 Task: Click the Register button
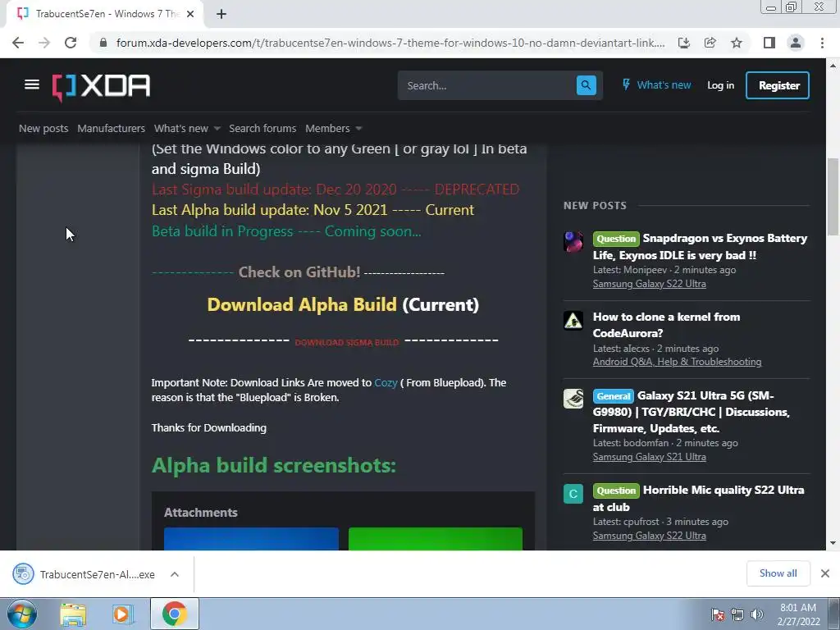pos(778,85)
